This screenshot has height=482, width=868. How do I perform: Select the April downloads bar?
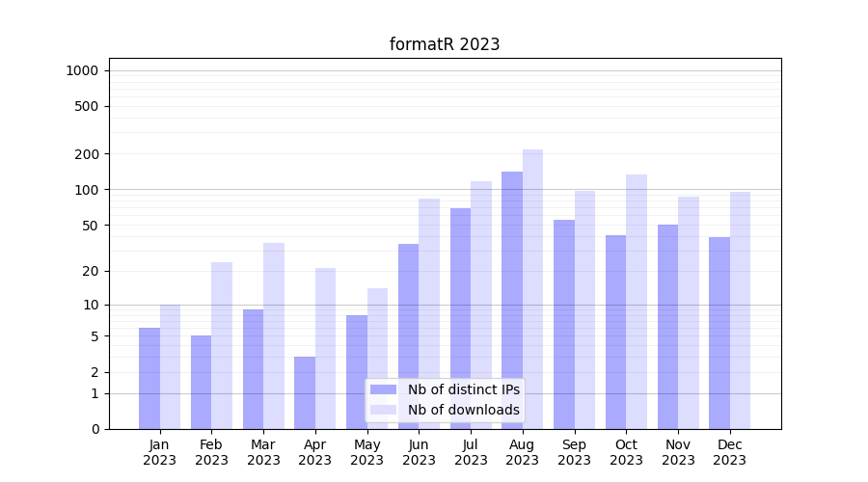325,348
